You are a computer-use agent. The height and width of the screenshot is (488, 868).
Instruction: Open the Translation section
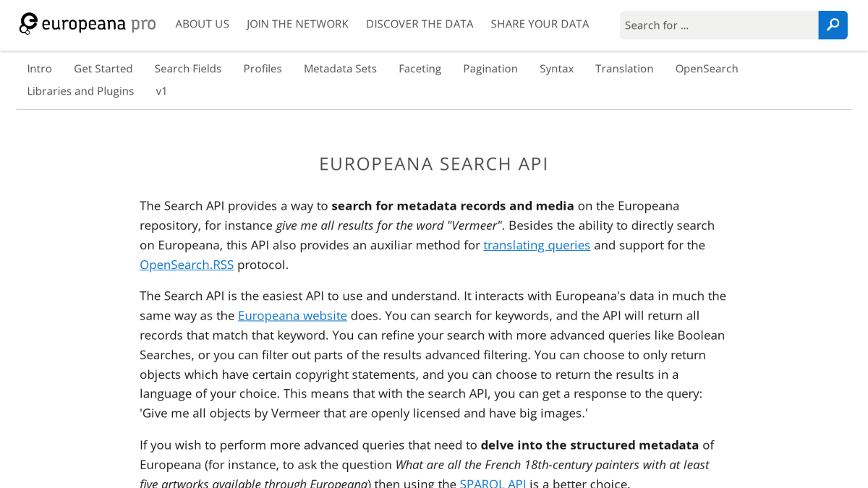pos(624,69)
